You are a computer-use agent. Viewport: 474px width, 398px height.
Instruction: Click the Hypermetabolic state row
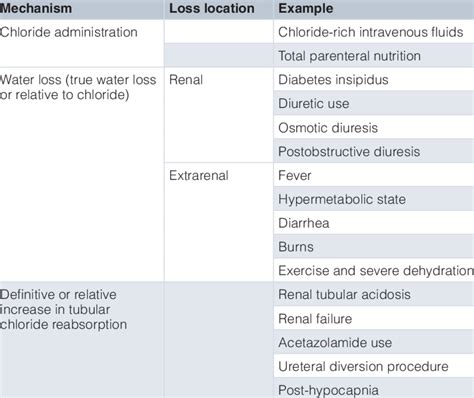pos(374,199)
